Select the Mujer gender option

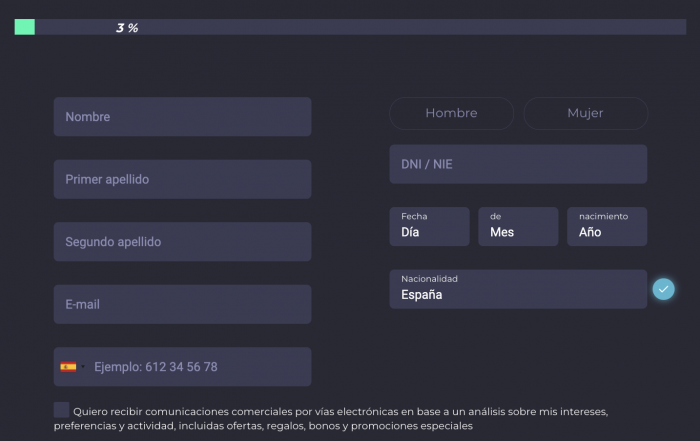click(585, 113)
